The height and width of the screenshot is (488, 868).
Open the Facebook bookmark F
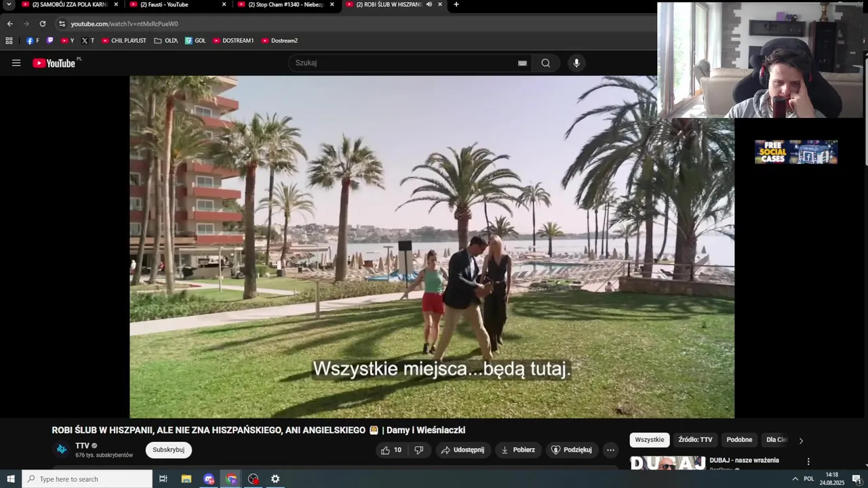click(33, 41)
